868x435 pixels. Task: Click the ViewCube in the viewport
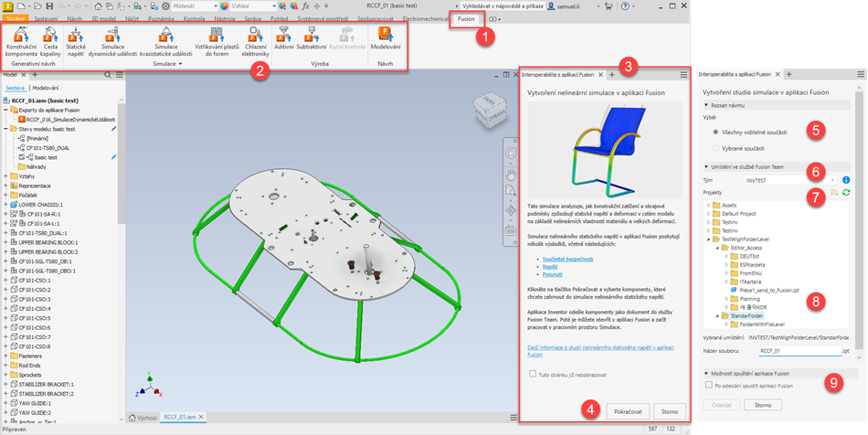point(488,111)
